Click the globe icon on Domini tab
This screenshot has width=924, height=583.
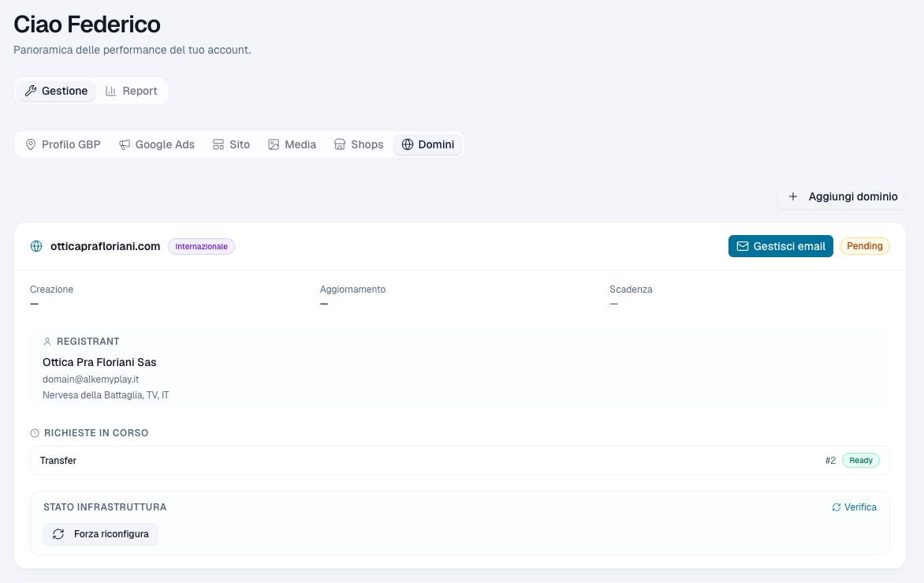click(407, 144)
